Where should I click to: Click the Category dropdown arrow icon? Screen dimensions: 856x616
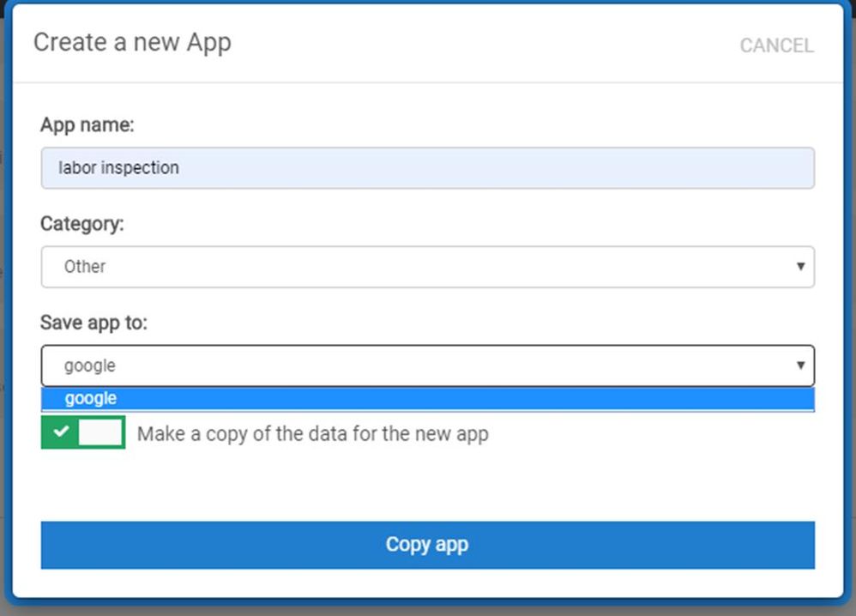click(x=800, y=267)
